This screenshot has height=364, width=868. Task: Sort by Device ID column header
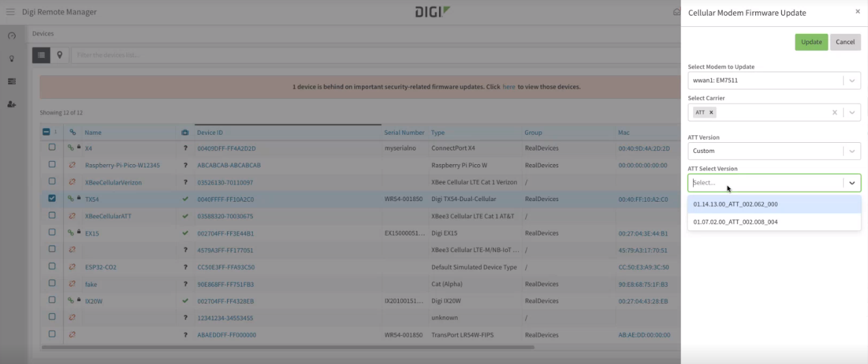209,133
